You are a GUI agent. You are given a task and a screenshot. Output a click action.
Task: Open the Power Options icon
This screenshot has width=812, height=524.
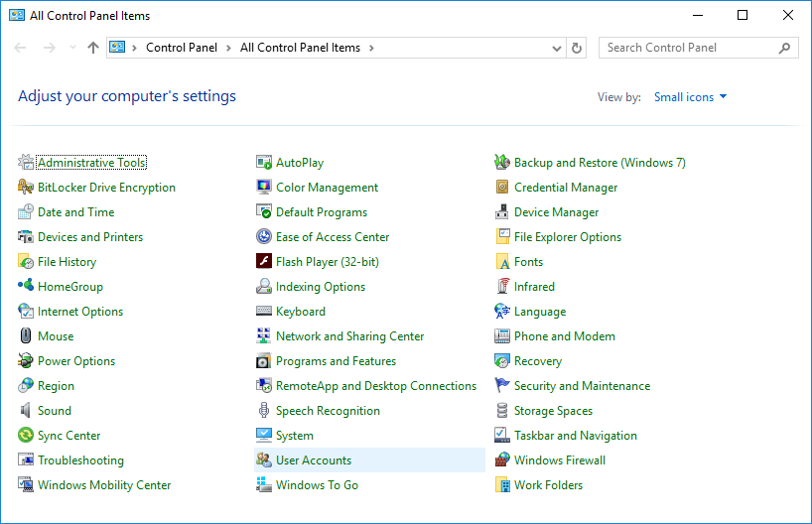click(x=26, y=361)
